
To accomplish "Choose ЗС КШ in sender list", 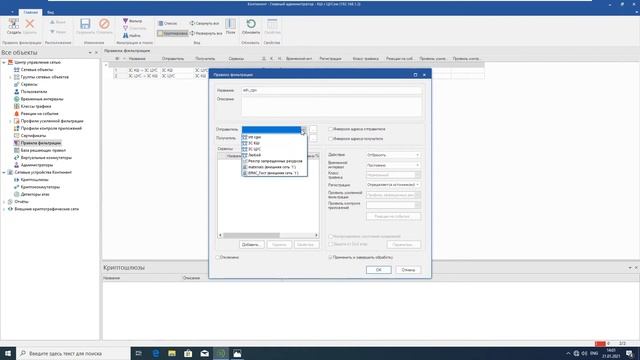I will pos(274,143).
